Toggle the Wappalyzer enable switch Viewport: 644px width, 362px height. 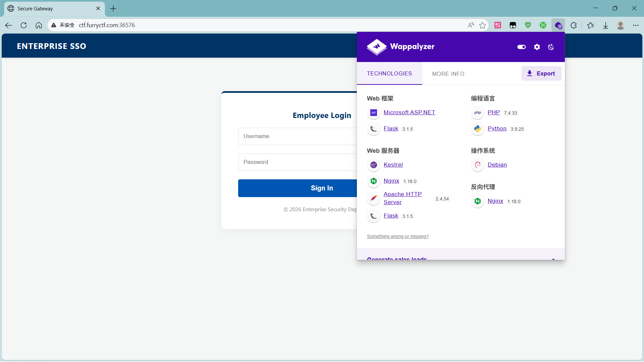click(x=522, y=47)
